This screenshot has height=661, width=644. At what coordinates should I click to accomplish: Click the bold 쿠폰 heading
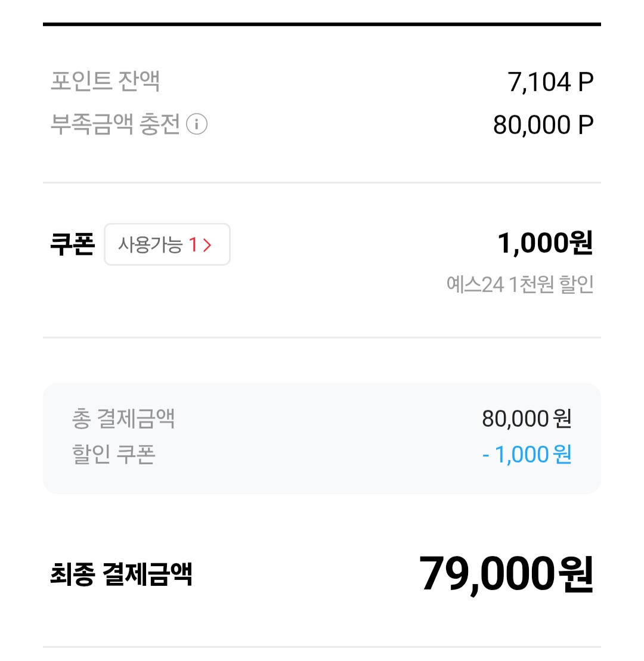72,244
